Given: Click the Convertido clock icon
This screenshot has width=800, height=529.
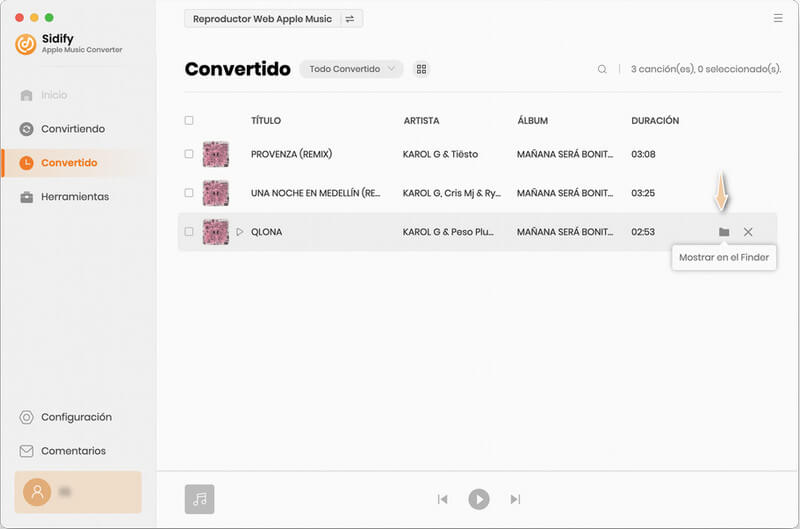Looking at the screenshot, I should click(26, 163).
